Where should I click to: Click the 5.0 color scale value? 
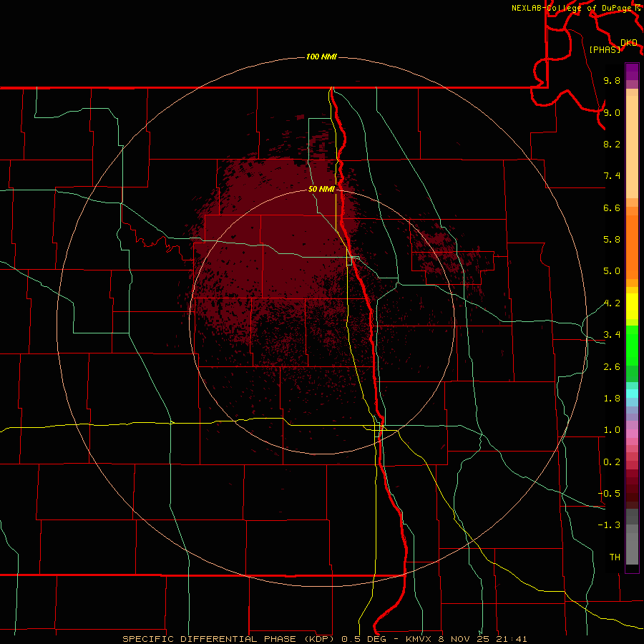click(x=612, y=271)
